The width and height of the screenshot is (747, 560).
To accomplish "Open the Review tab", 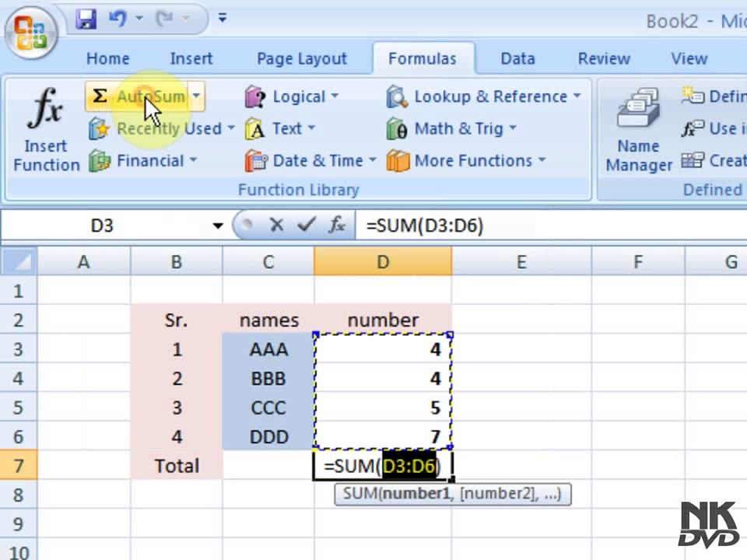I will 604,58.
